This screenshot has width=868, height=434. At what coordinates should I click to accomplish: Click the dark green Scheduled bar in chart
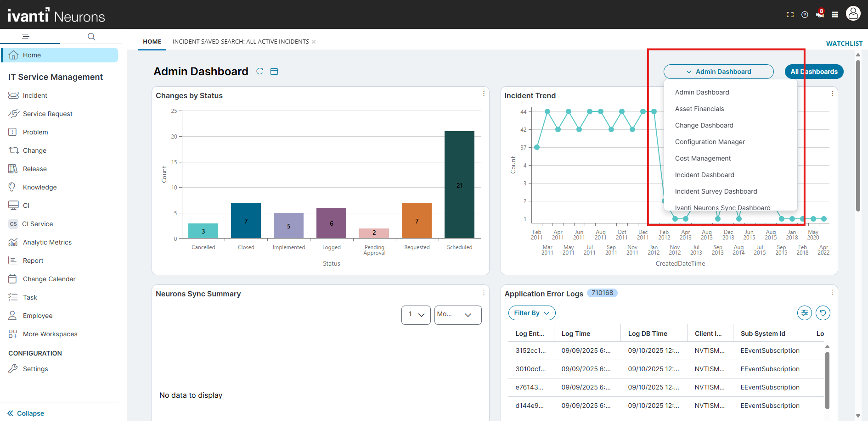(x=459, y=184)
